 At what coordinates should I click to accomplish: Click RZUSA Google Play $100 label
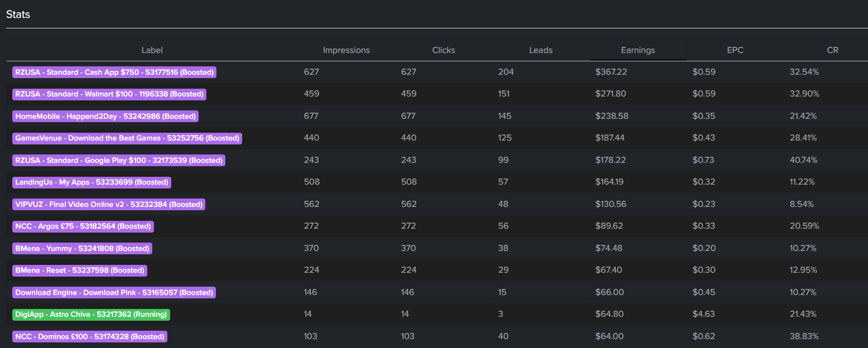pos(119,160)
